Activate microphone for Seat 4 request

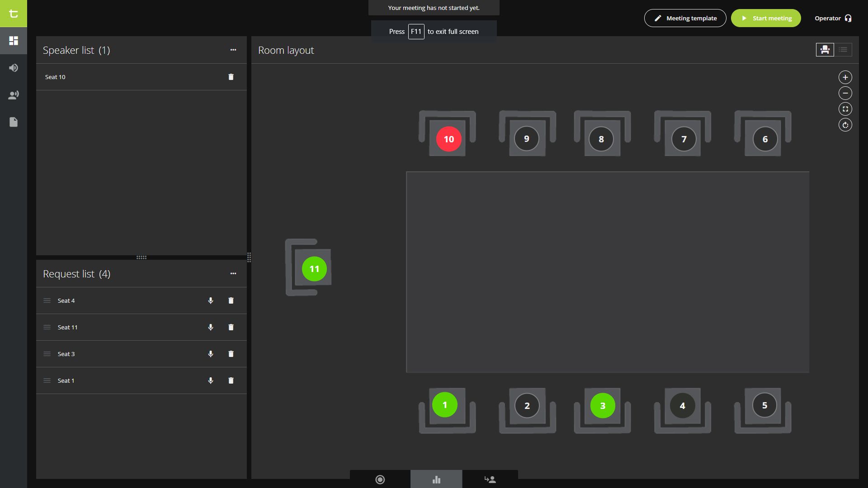(x=211, y=300)
